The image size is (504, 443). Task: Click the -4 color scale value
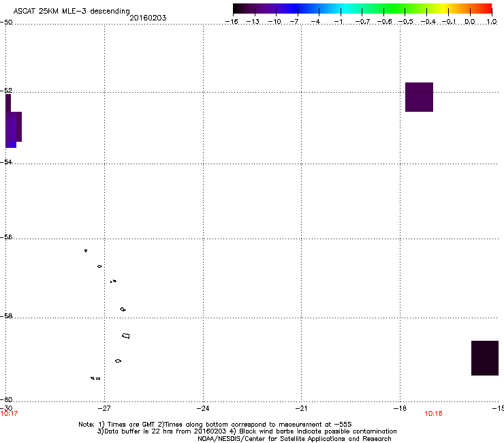(x=315, y=22)
